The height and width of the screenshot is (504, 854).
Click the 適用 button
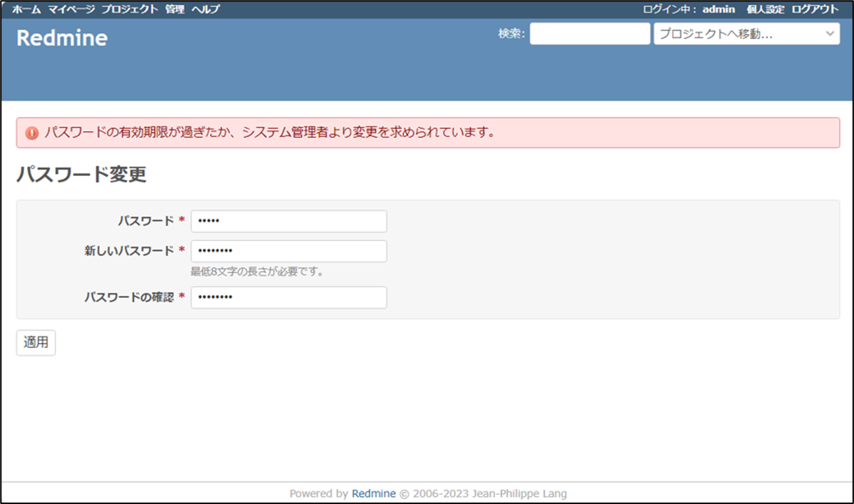click(x=36, y=342)
